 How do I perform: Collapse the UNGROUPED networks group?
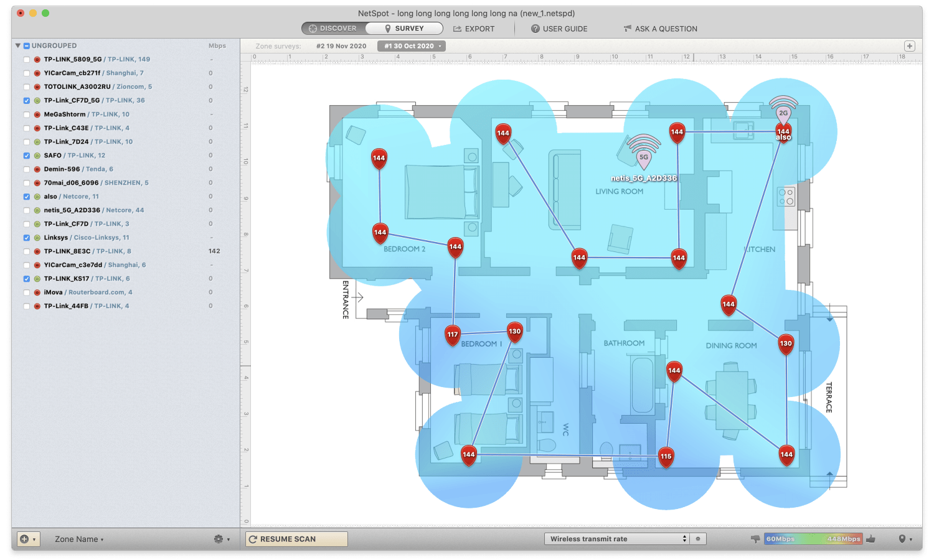point(18,46)
